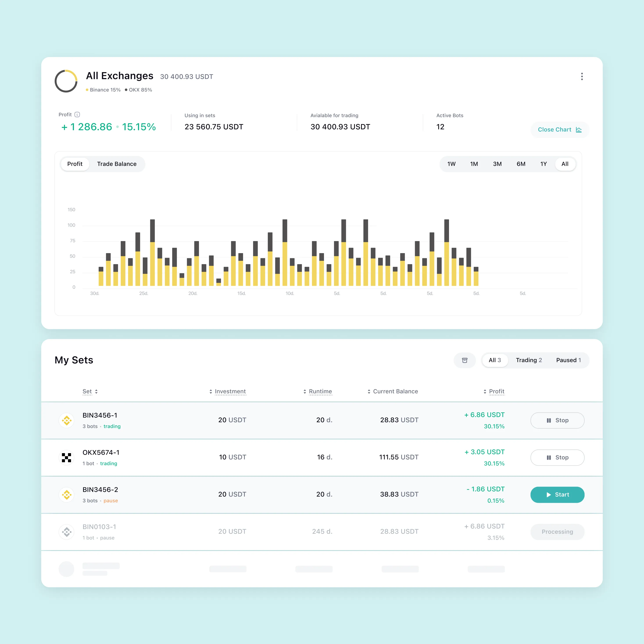Show the Paused 1 sets tab
644x644 pixels.
point(568,360)
